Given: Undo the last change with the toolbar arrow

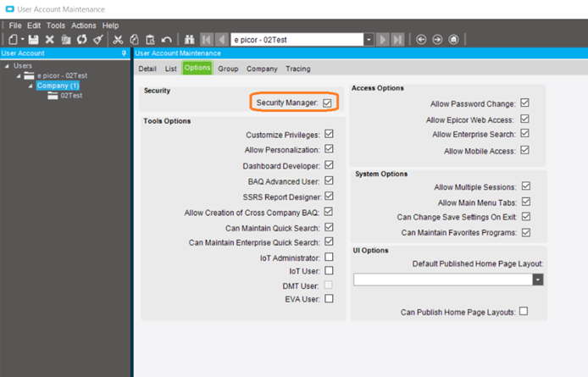Looking at the screenshot, I should point(167,39).
